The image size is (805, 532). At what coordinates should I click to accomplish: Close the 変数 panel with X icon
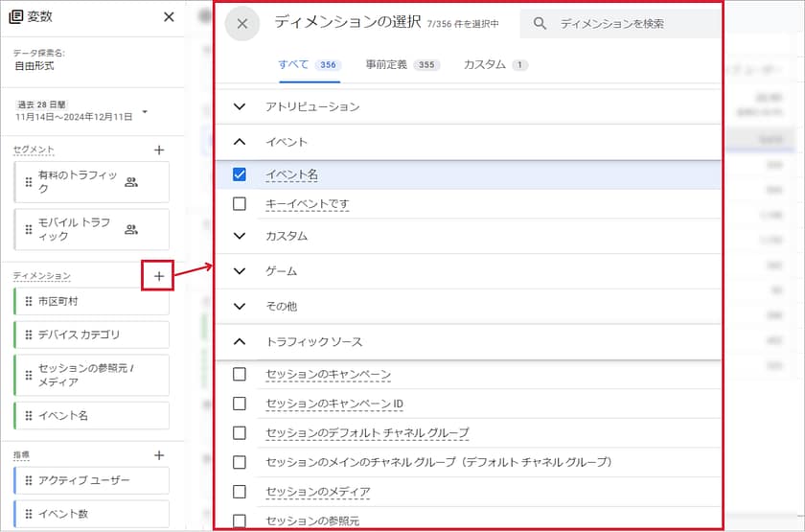[x=170, y=16]
